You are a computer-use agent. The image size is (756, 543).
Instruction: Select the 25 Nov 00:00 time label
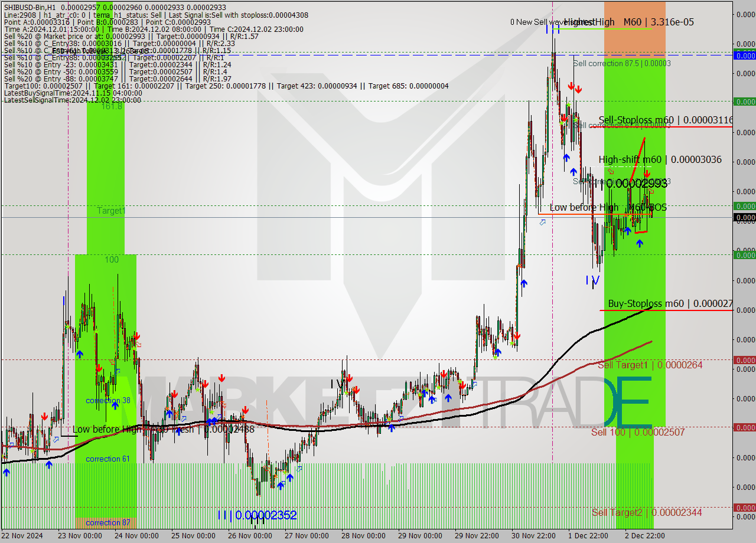193,535
